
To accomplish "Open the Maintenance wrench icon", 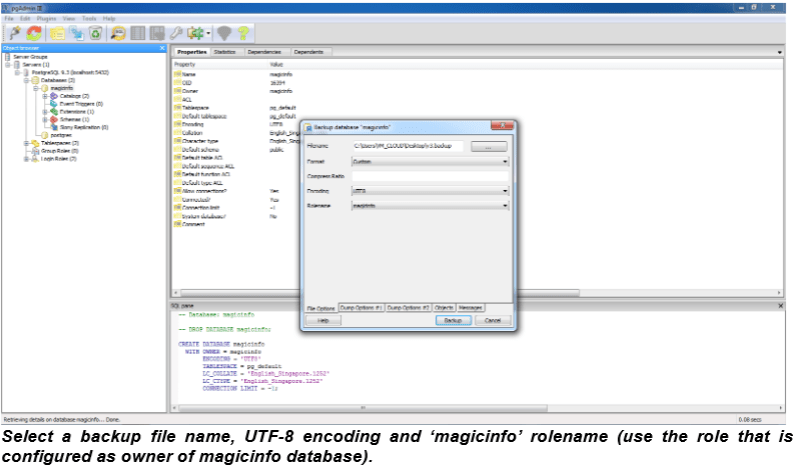I will (176, 34).
